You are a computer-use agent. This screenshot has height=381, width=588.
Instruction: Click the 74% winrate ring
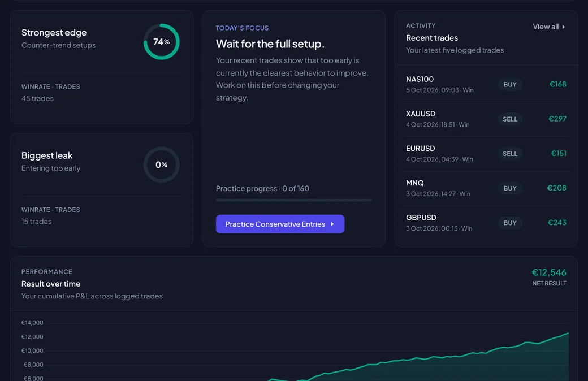coord(162,42)
